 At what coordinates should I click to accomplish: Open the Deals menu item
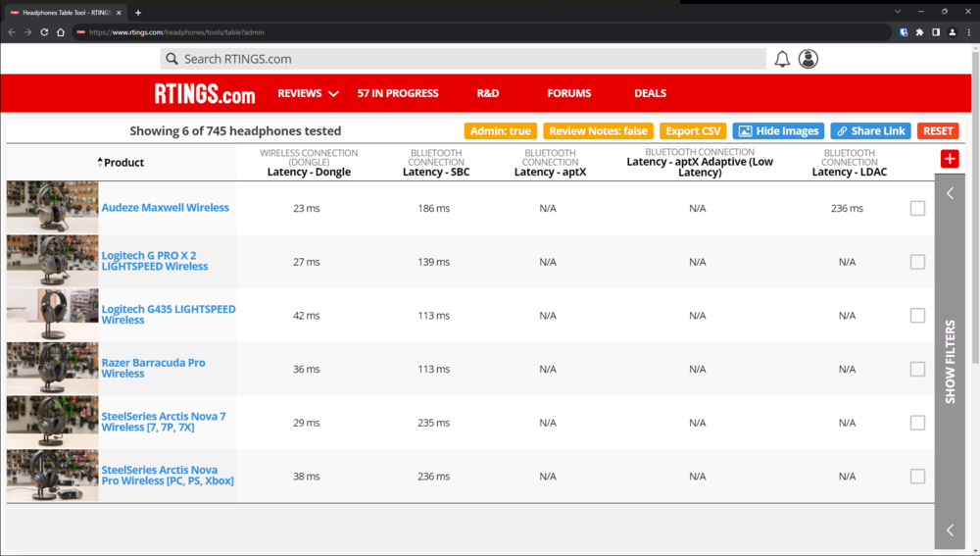click(x=650, y=94)
